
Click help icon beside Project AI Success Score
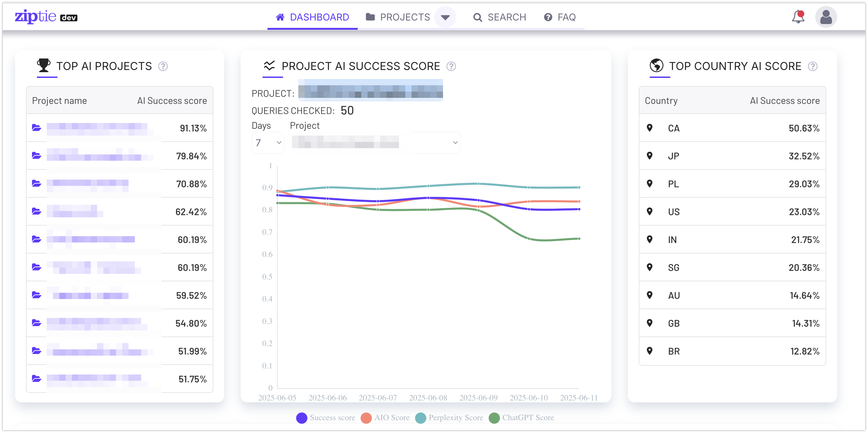point(451,66)
